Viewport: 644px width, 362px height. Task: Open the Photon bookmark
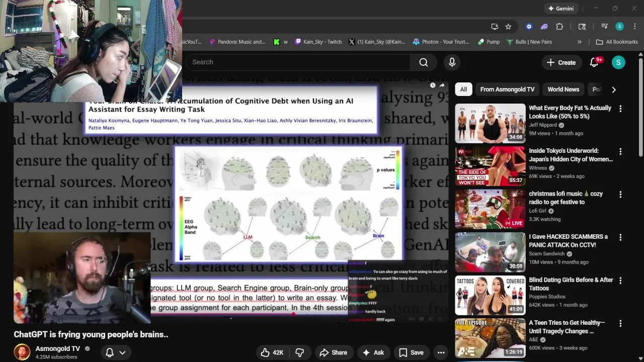click(x=441, y=42)
